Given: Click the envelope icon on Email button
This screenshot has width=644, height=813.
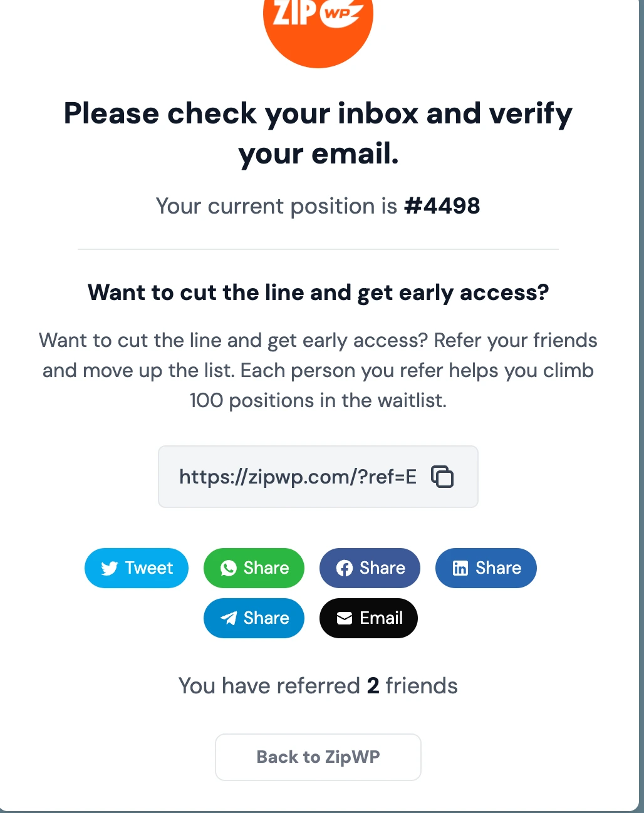Looking at the screenshot, I should [x=344, y=618].
